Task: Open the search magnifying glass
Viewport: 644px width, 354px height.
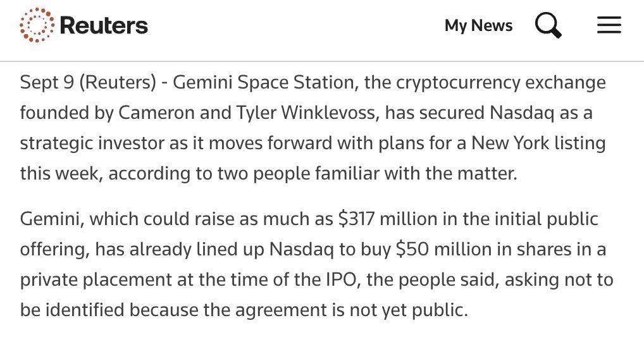Action: 548,25
